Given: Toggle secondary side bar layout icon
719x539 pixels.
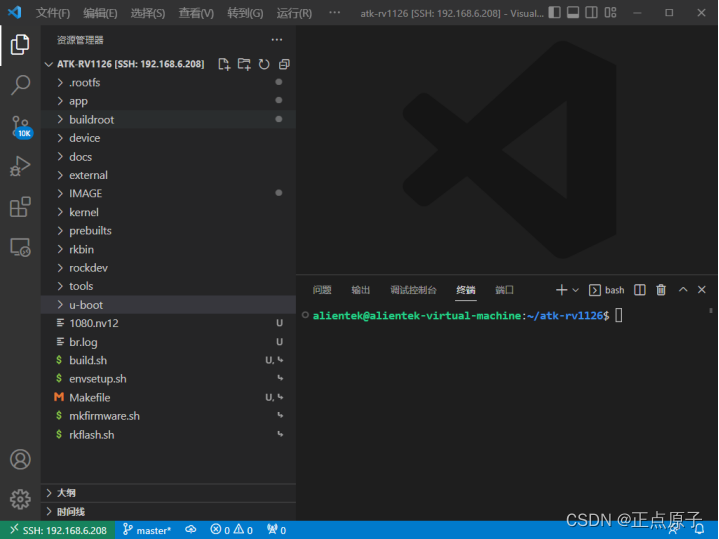Looking at the screenshot, I should click(592, 12).
